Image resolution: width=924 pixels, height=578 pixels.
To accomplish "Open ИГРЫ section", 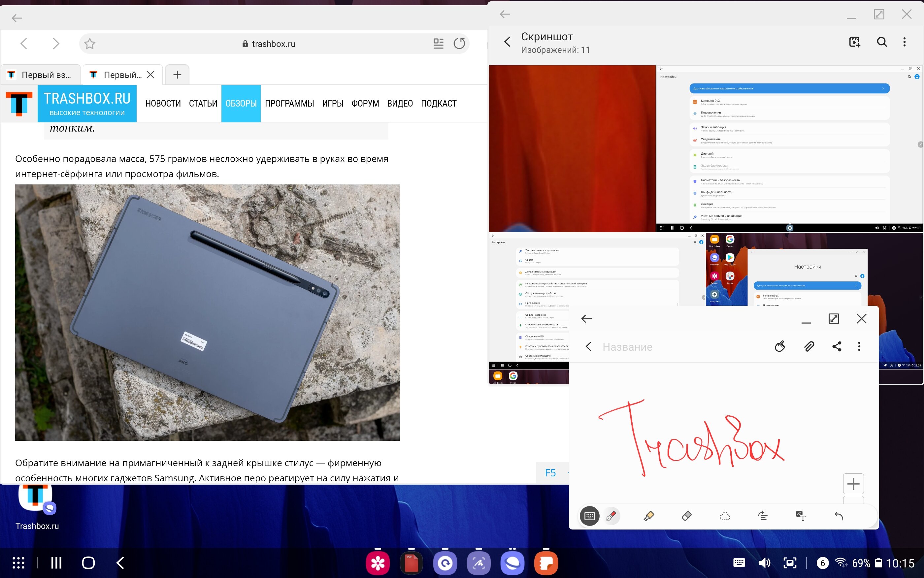I will tap(333, 104).
